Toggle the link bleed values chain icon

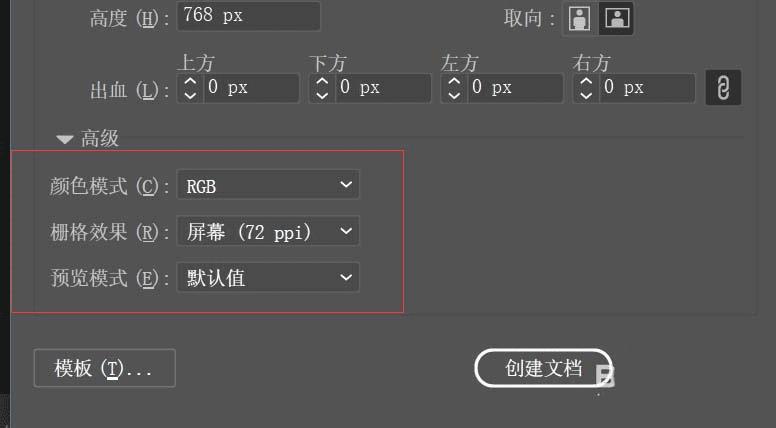pyautogui.click(x=723, y=88)
